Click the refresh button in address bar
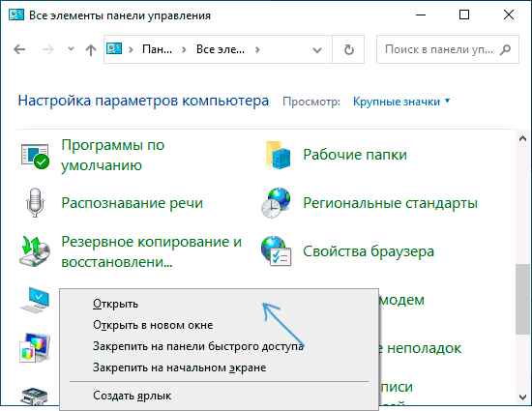 pyautogui.click(x=348, y=49)
